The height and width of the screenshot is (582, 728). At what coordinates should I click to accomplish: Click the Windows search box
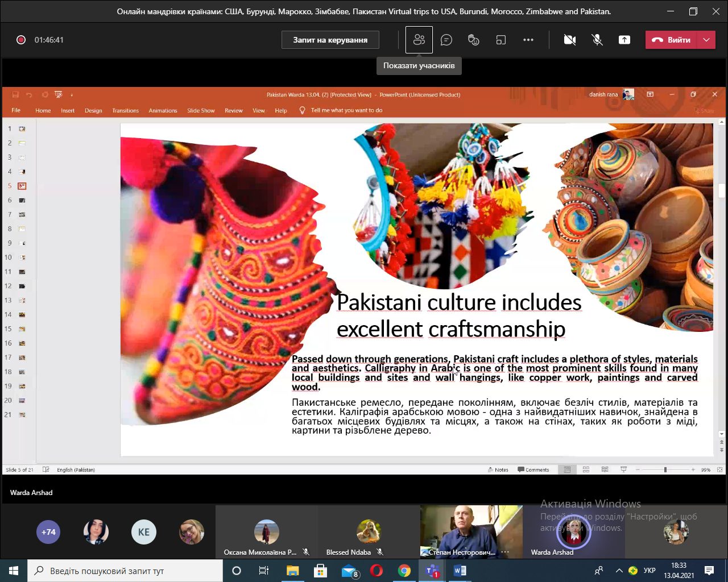pos(125,571)
